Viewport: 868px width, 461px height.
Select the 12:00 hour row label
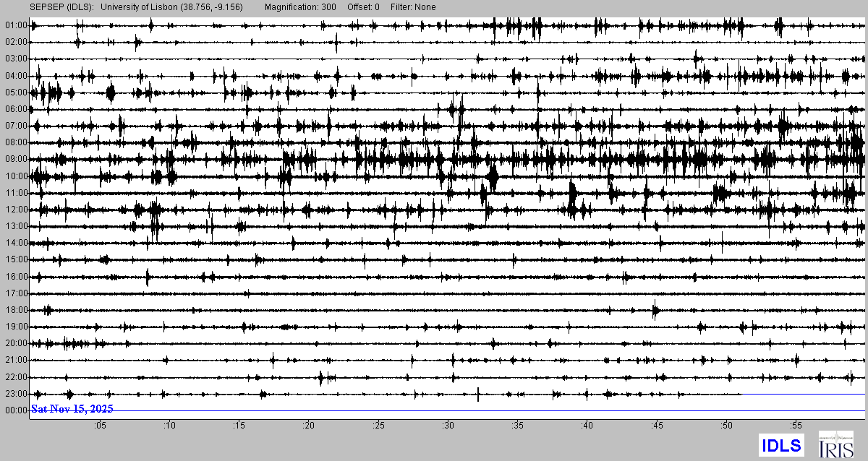coord(16,210)
